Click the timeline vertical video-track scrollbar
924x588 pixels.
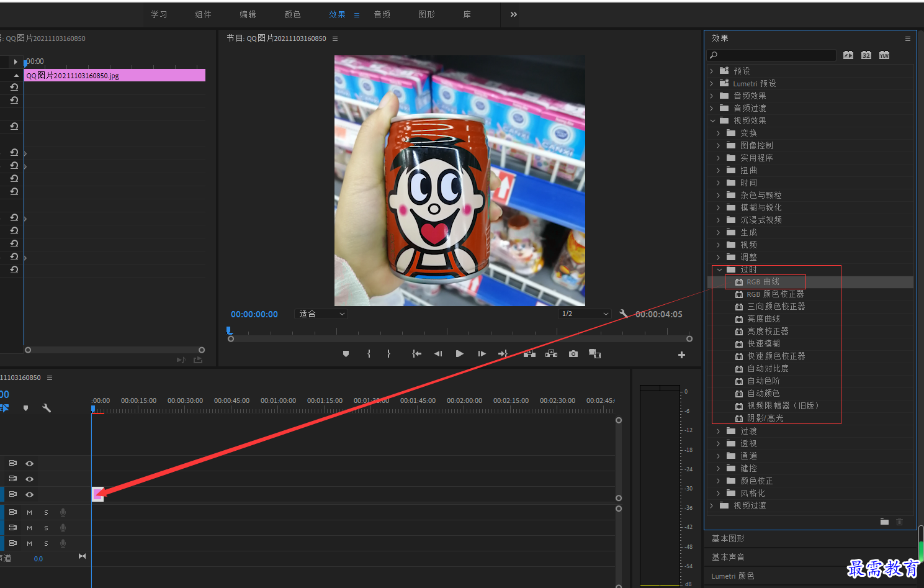619,459
